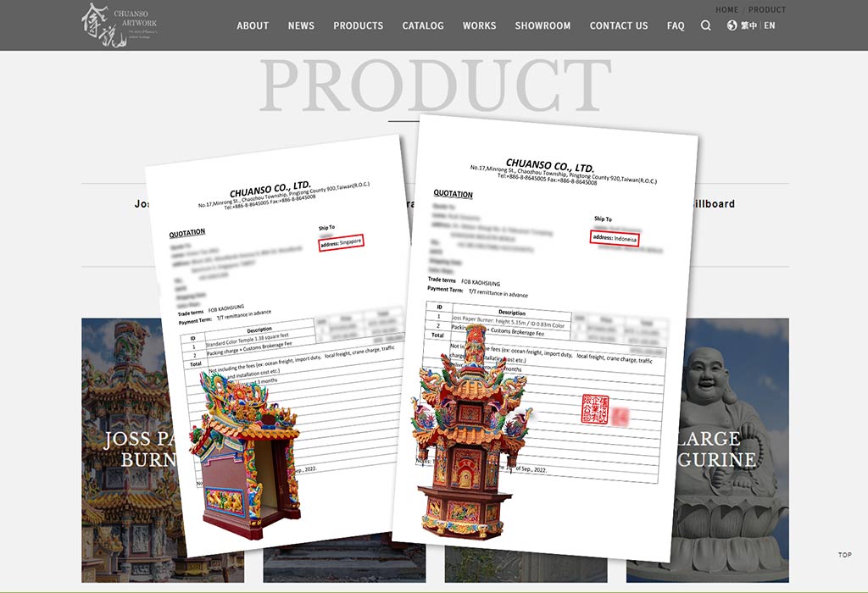Image resolution: width=868 pixels, height=593 pixels.
Task: Click 'FOB KAOHSIUNG' on the Indonesia quotation
Action: pyautogui.click(x=481, y=283)
